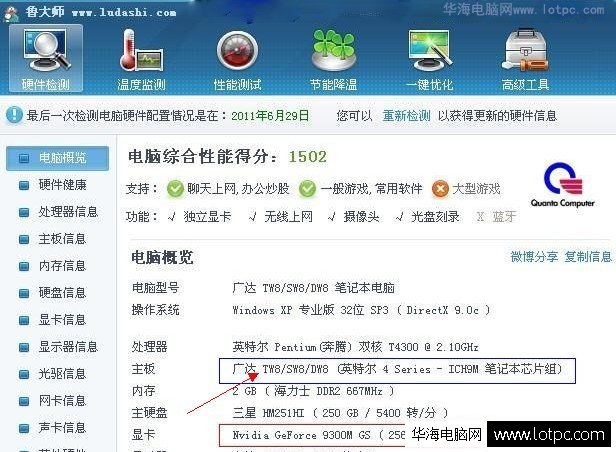Select 处理器信息 in the sidebar
This screenshot has height=452, width=616.
[x=57, y=212]
